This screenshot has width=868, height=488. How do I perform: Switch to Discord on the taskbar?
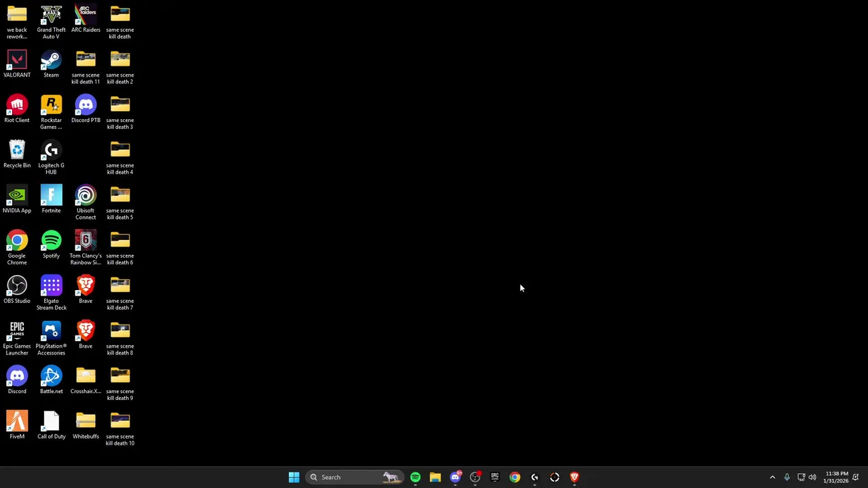click(455, 477)
